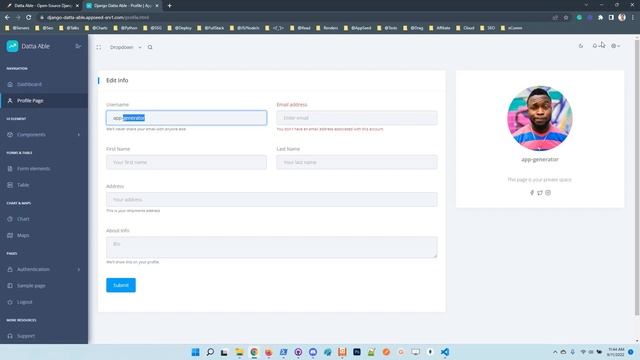Show hidden system tray icons
Viewport: 640px width, 360px height.
[555, 352]
